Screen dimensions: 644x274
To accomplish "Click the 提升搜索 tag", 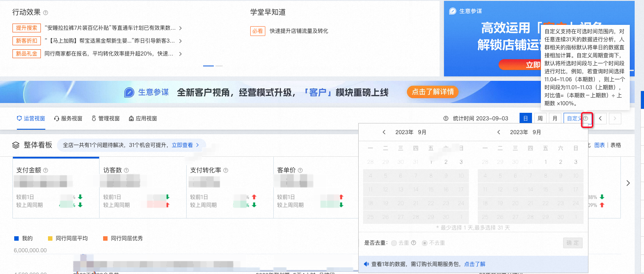I will 27,28.
